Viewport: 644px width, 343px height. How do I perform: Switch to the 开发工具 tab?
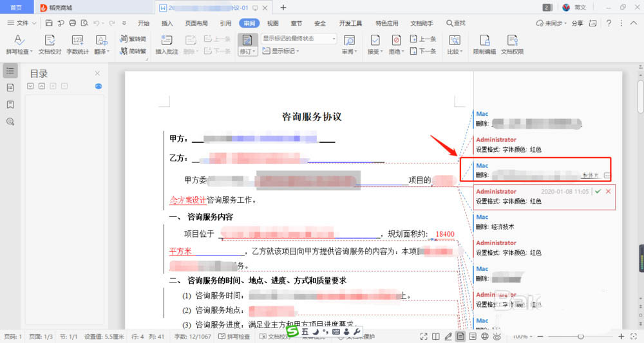(350, 23)
